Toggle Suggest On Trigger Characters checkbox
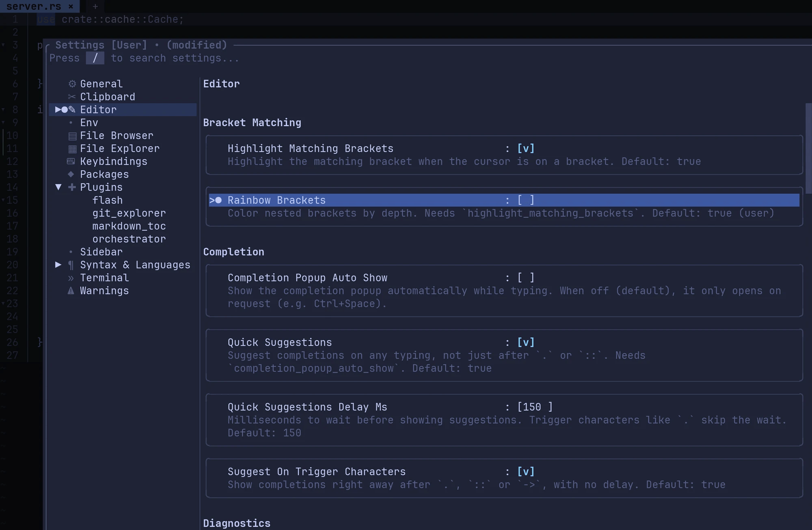The image size is (812, 530). point(526,472)
